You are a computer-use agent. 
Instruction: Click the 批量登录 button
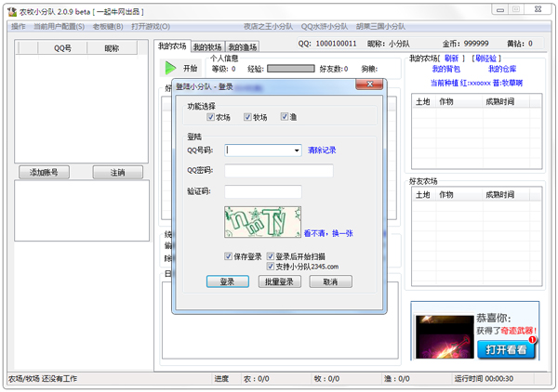[279, 281]
